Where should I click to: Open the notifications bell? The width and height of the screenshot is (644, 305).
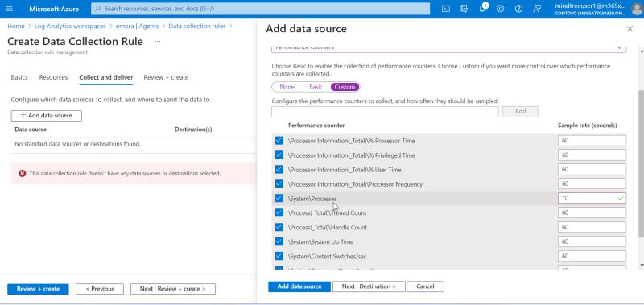(x=482, y=9)
